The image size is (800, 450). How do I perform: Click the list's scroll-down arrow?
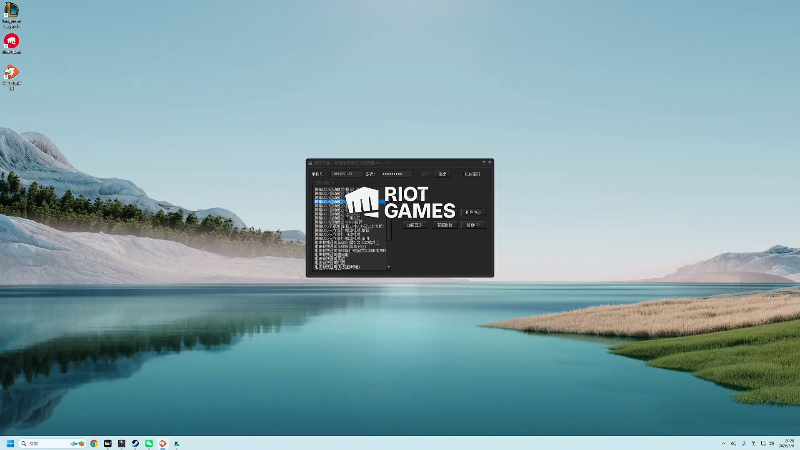[x=389, y=267]
